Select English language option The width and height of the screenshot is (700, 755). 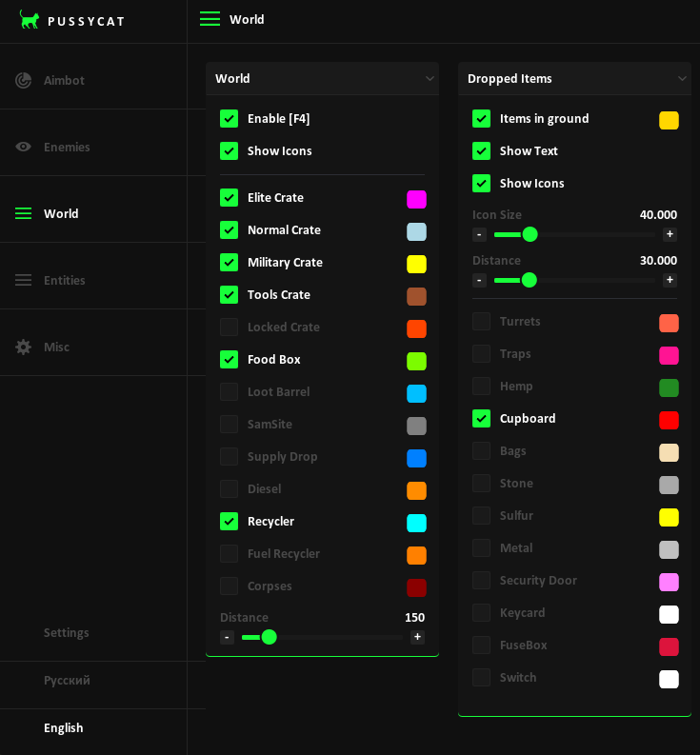pos(64,727)
